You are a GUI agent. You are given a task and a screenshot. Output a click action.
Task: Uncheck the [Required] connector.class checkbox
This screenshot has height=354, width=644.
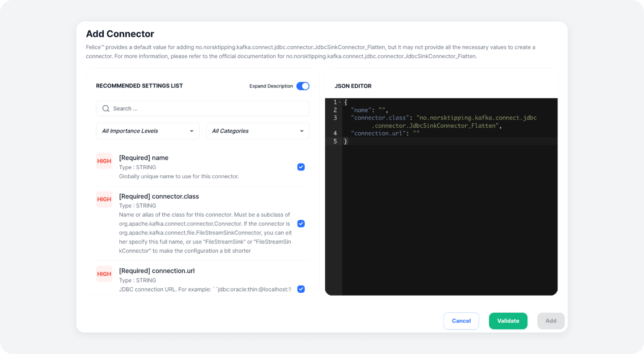[301, 223]
